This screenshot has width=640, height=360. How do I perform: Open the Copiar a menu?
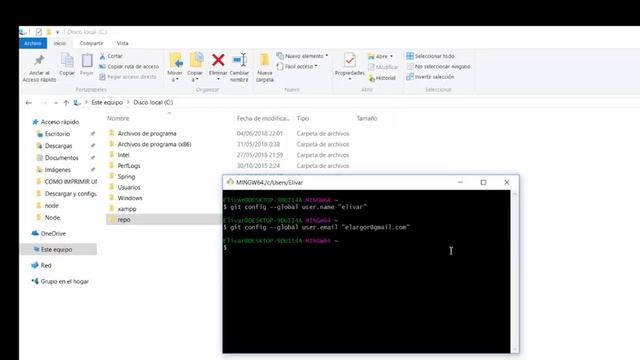[x=195, y=68]
